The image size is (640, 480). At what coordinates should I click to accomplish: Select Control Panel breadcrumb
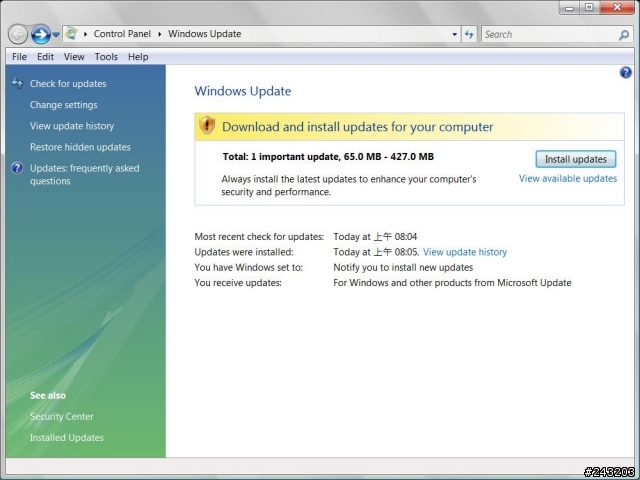coord(122,34)
